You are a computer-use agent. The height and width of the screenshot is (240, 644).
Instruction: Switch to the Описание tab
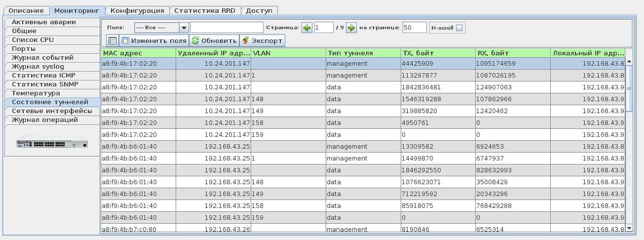27,10
